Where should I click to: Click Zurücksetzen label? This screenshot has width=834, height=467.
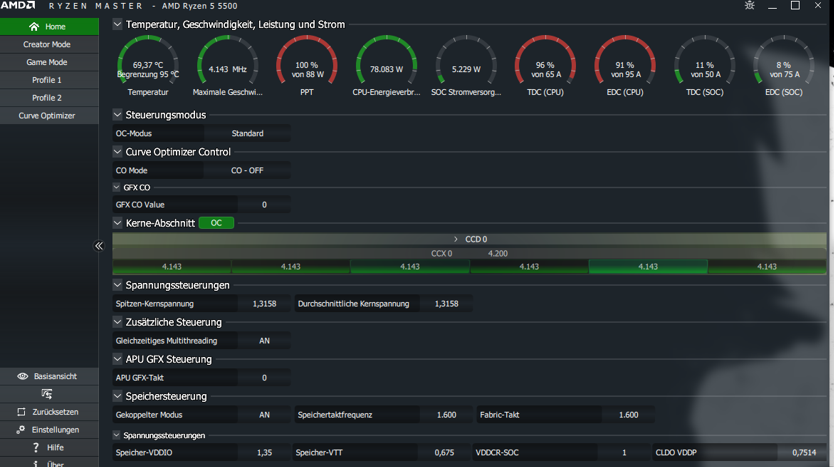(x=55, y=412)
